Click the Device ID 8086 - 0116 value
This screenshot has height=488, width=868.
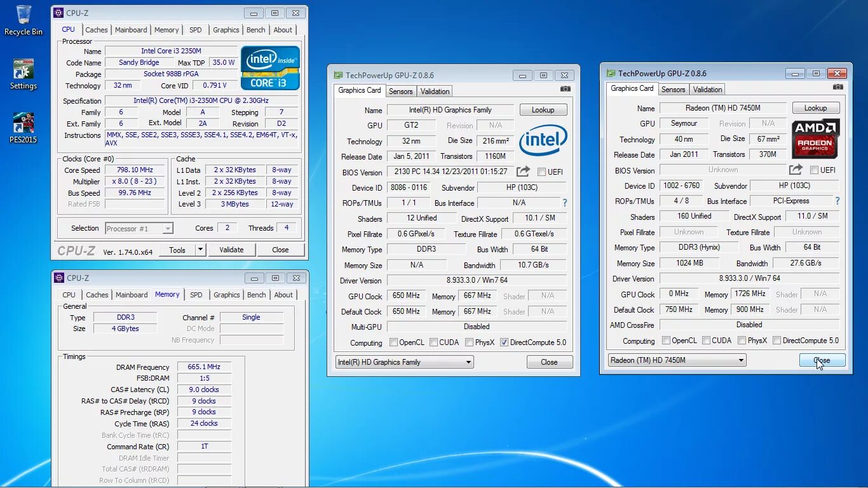pos(409,187)
